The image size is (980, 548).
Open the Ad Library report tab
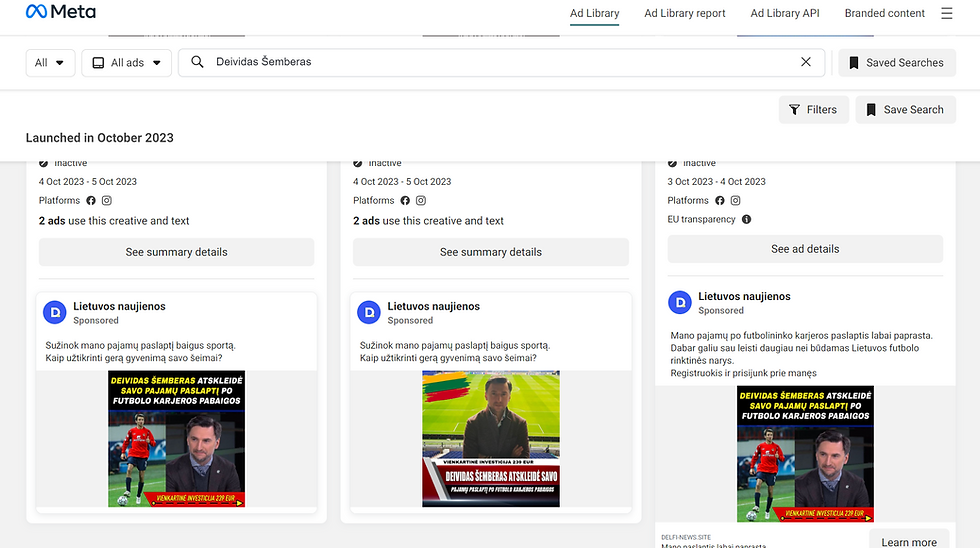[x=684, y=13]
